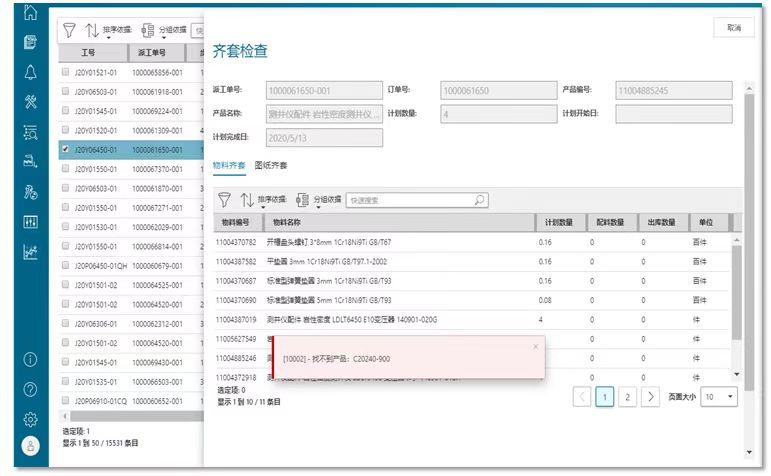Viewport: 771px width, 476px height.
Task: Open the wrench tools icon in the sidebar
Action: tap(30, 102)
